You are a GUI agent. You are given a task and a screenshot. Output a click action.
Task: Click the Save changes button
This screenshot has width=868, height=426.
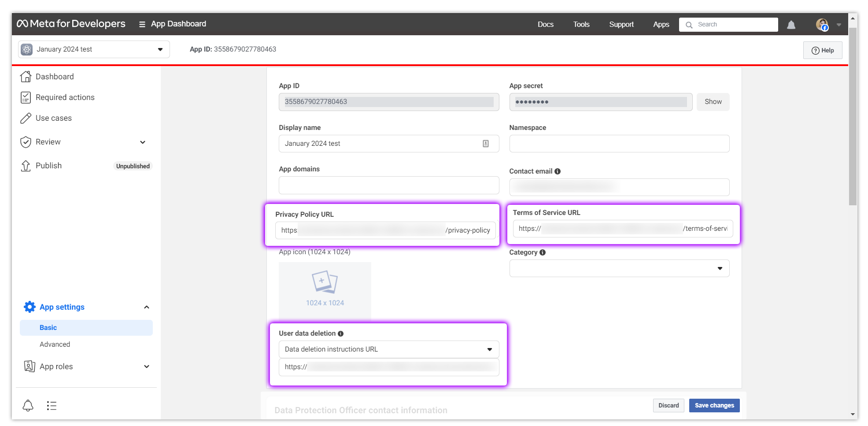714,405
